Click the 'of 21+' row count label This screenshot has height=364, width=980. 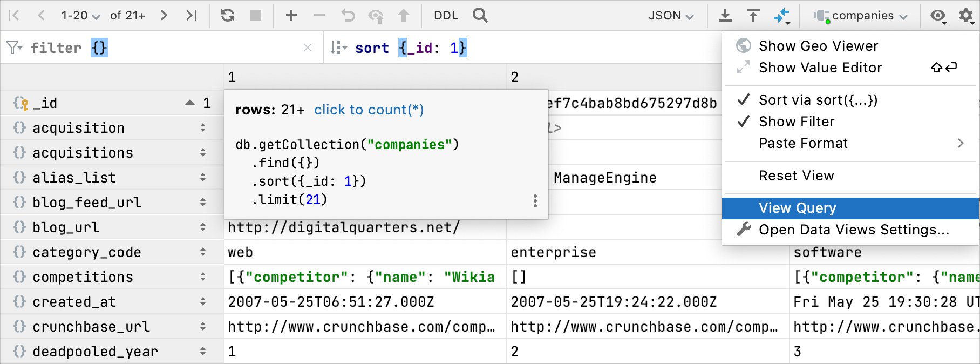pos(128,16)
